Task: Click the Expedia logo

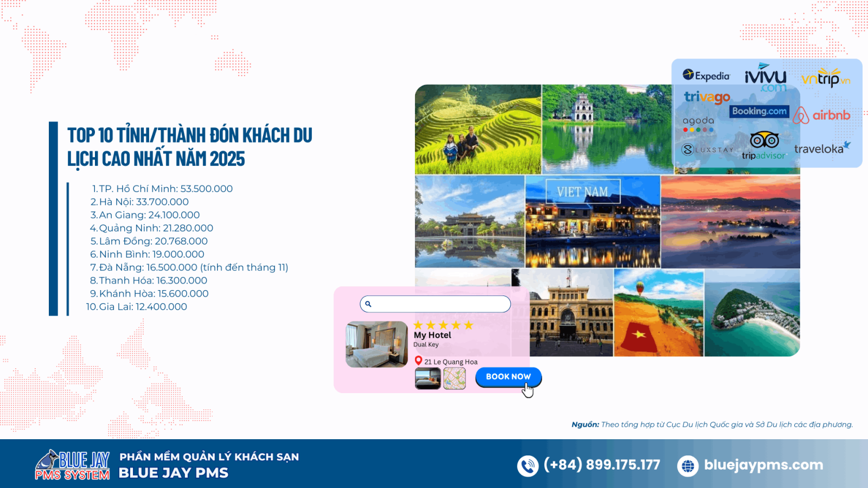Action: click(x=706, y=76)
